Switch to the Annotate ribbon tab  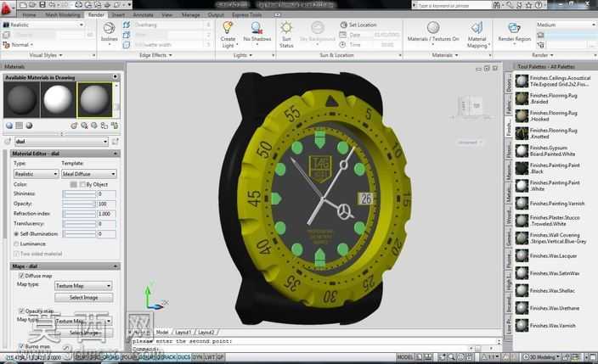click(x=143, y=15)
